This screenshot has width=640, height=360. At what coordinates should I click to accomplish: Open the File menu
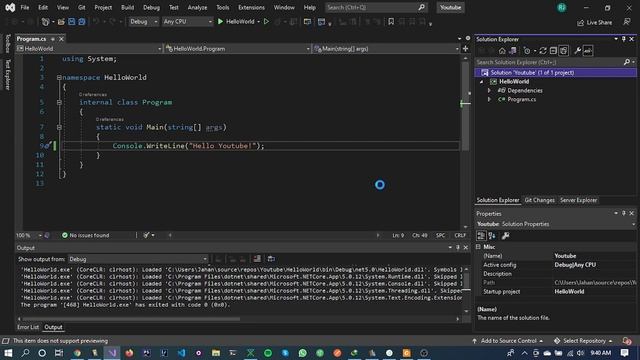click(24, 7)
